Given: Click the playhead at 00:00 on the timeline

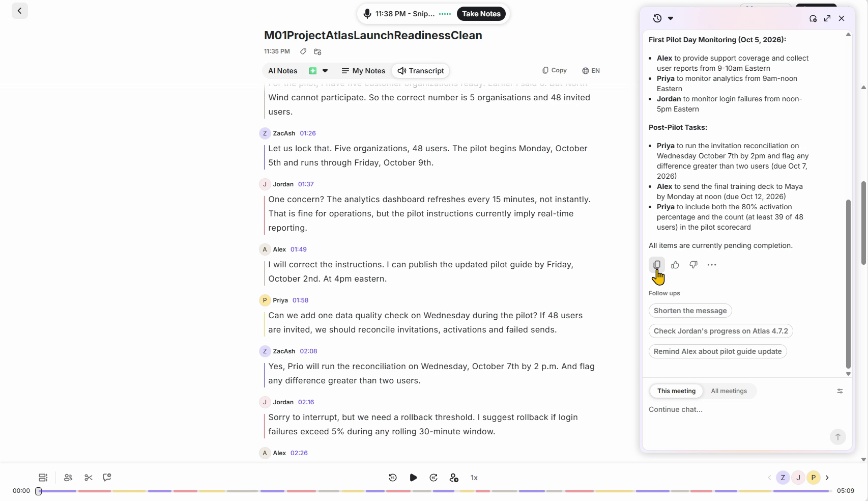Looking at the screenshot, I should [38, 491].
